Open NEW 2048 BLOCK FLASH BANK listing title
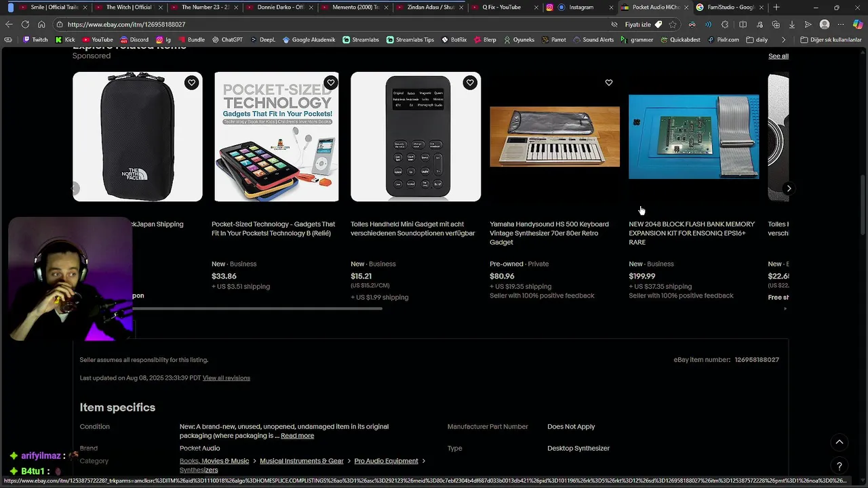868x488 pixels. click(692, 233)
